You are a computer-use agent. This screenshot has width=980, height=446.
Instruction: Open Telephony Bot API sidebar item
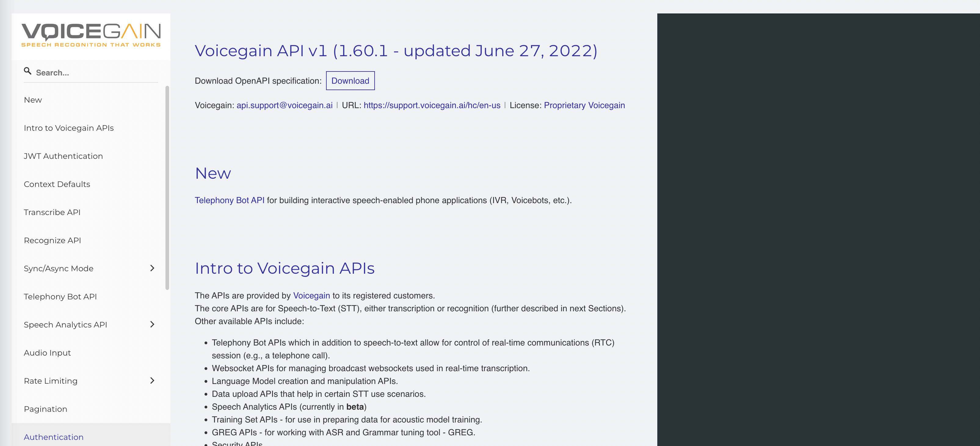(x=91, y=297)
